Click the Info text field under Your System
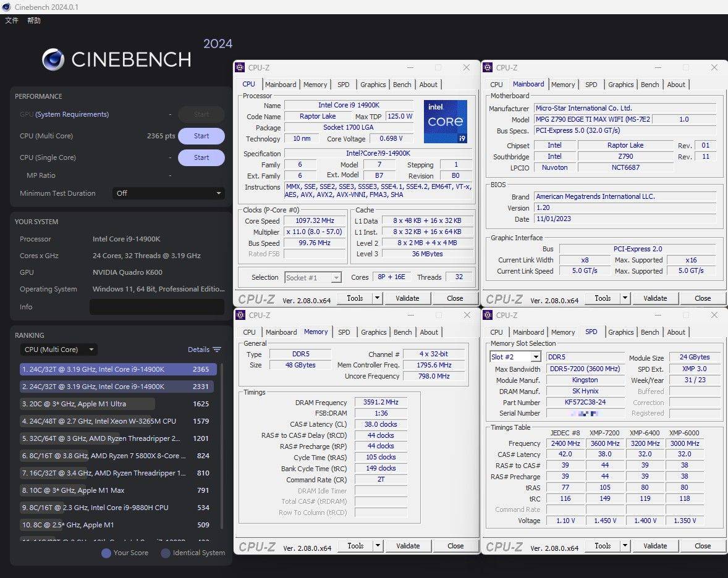Image resolution: width=728 pixels, height=578 pixels. (x=157, y=307)
